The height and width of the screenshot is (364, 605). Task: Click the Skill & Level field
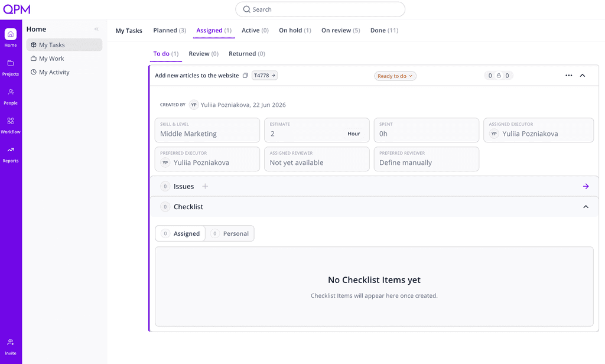pyautogui.click(x=207, y=130)
